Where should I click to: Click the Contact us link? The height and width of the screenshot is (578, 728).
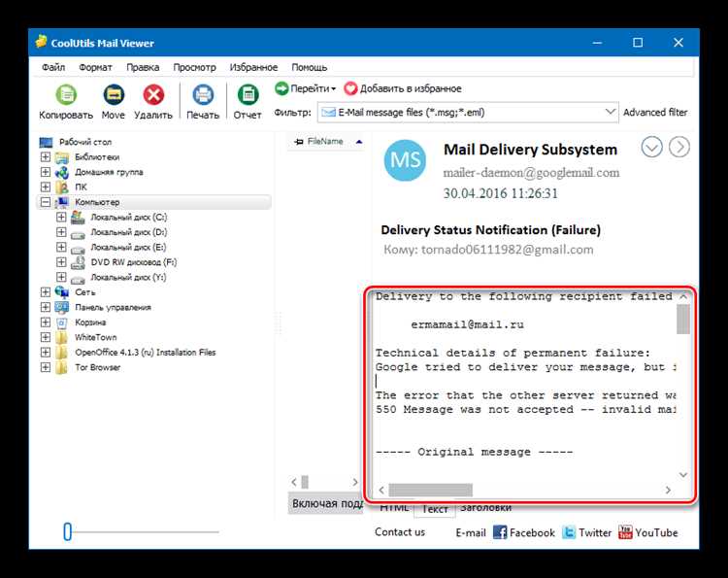[x=400, y=532]
